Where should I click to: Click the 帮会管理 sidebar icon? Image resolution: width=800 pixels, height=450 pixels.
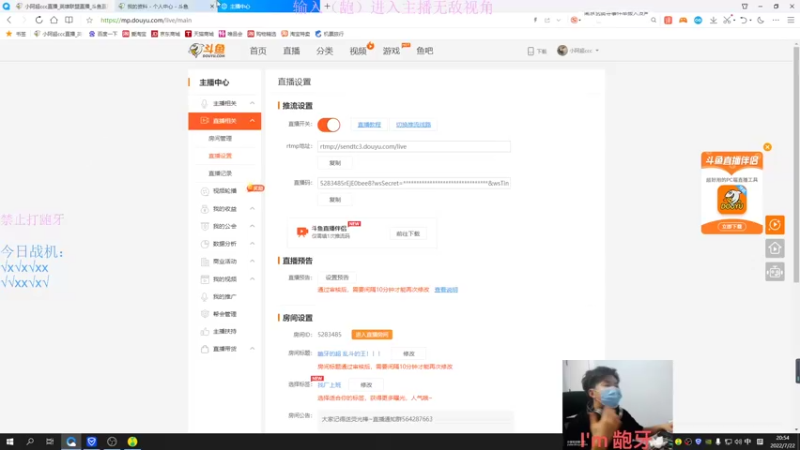coord(205,314)
